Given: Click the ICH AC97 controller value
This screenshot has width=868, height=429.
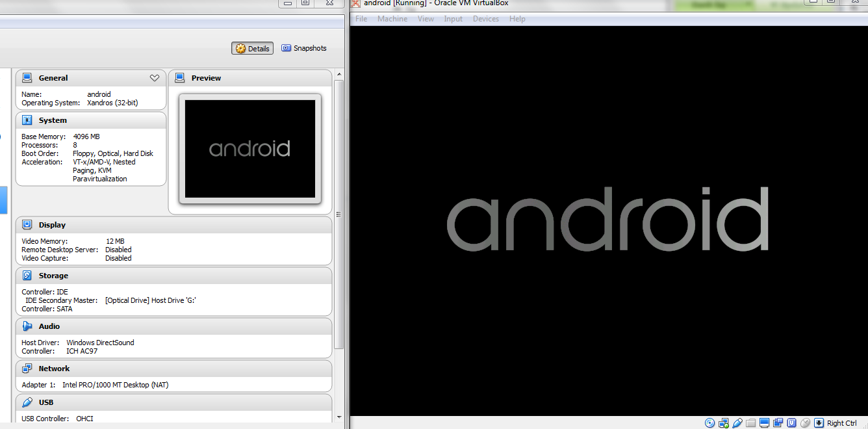Looking at the screenshot, I should (82, 351).
